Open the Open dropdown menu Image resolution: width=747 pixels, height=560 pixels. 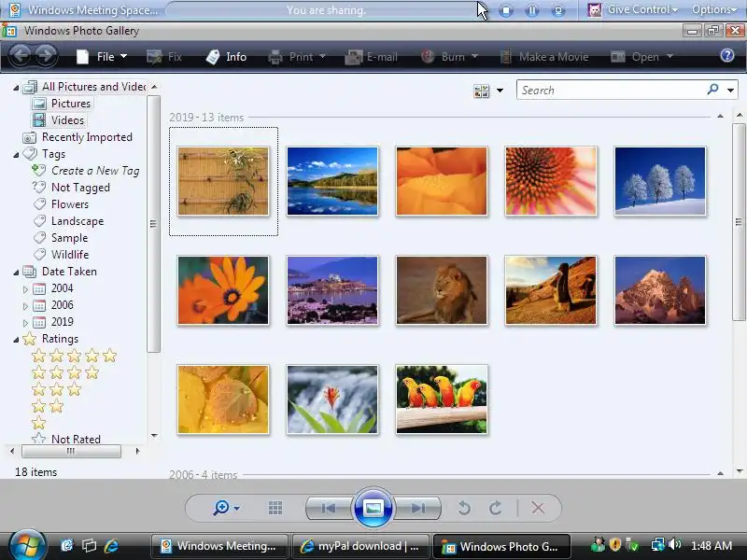tap(641, 57)
